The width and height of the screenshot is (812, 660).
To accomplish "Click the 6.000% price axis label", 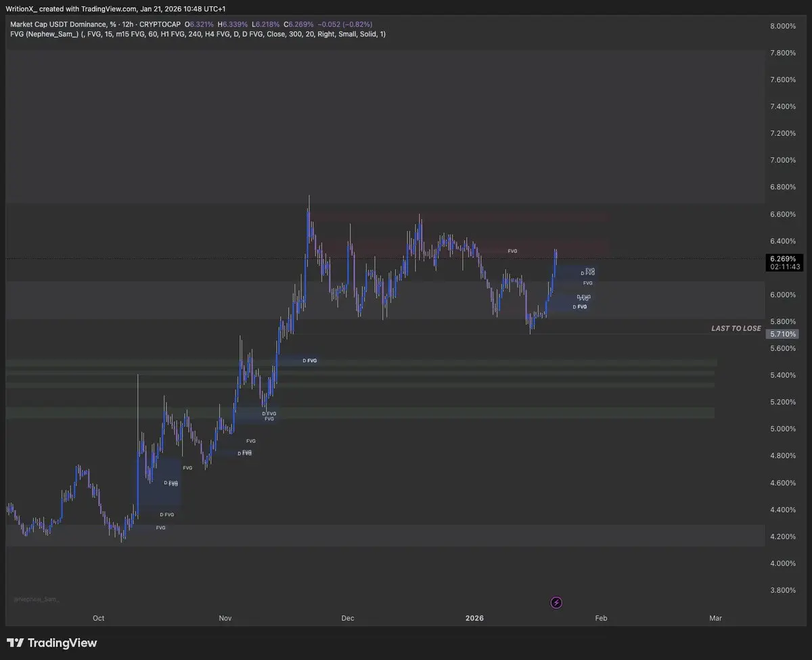I will 783,295.
